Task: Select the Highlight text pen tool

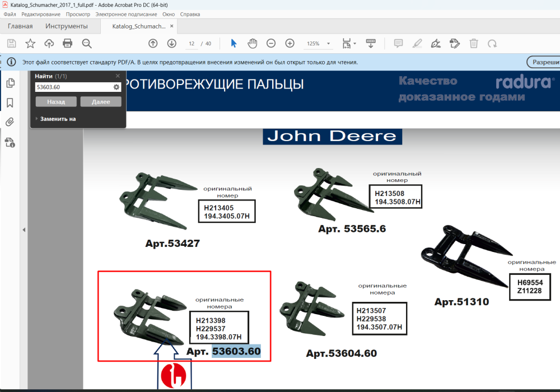Action: tap(417, 44)
